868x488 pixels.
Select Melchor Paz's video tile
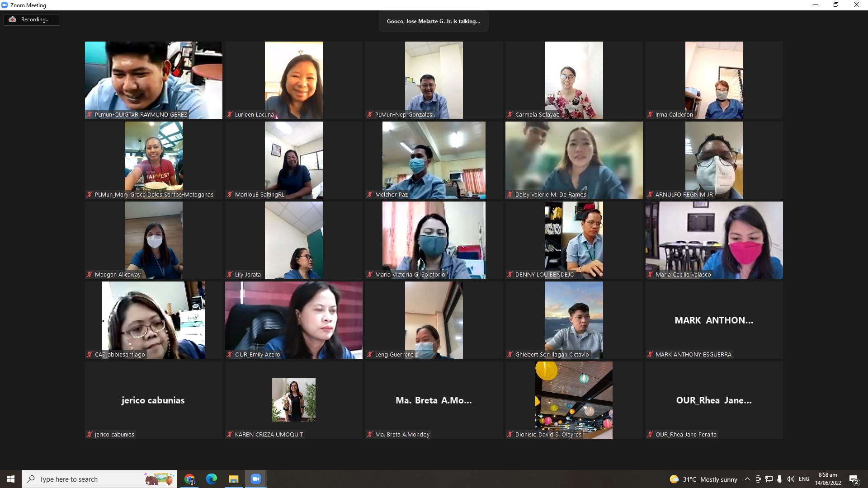[434, 160]
